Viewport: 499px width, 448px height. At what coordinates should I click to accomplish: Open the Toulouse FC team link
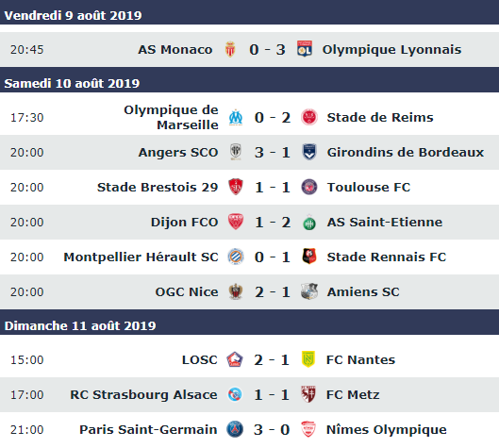click(369, 187)
